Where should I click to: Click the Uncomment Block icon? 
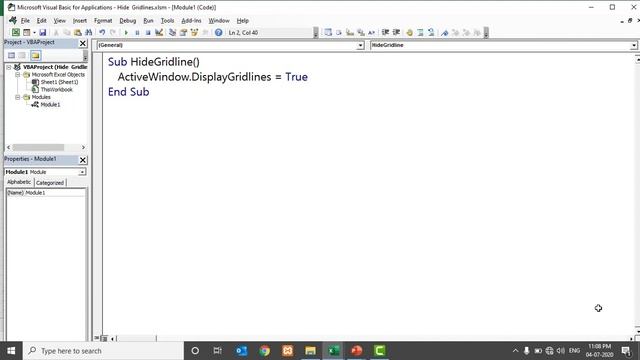pos(431,32)
